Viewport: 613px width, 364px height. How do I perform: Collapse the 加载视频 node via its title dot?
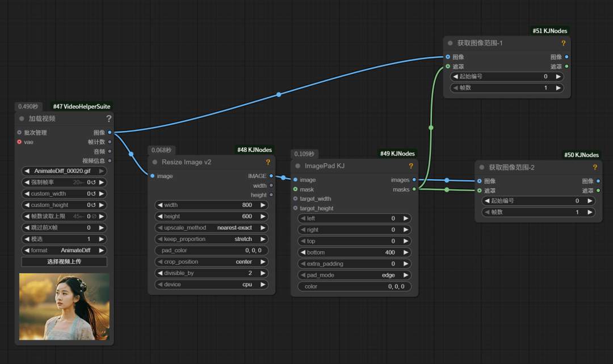(22, 119)
